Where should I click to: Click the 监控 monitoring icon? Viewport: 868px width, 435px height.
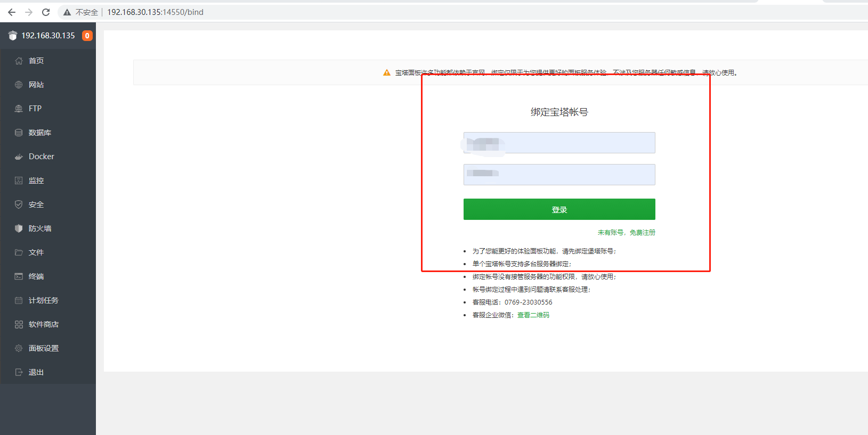(x=19, y=180)
